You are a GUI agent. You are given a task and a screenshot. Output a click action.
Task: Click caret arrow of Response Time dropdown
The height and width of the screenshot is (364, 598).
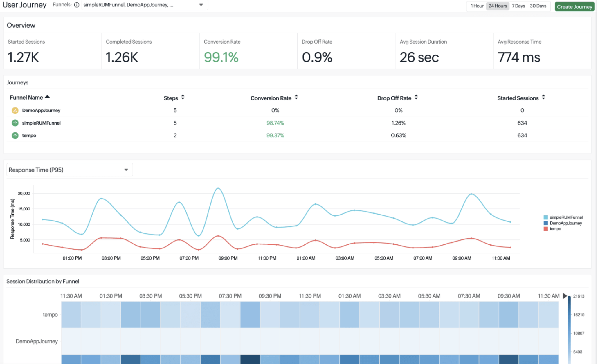126,170
